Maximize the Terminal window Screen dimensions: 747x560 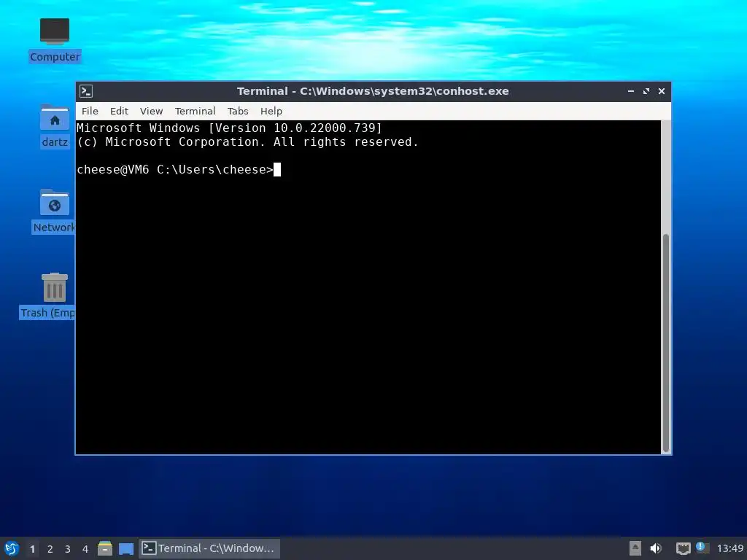point(646,91)
